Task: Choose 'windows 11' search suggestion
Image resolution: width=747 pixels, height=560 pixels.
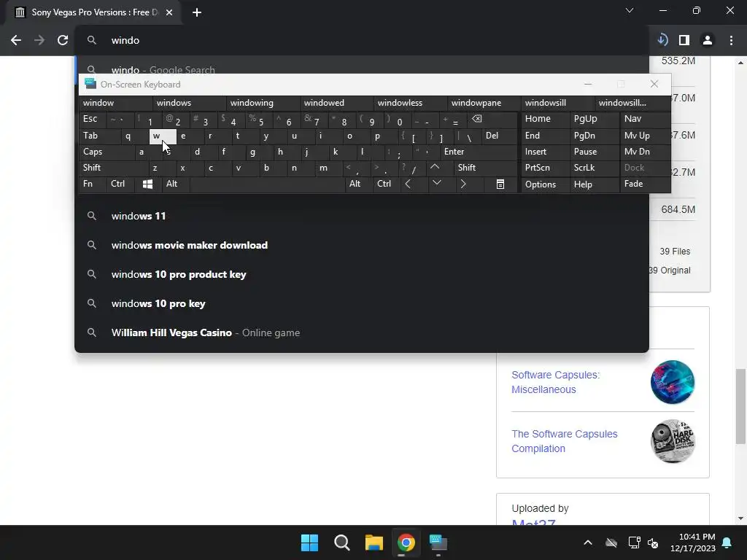Action: (x=362, y=216)
